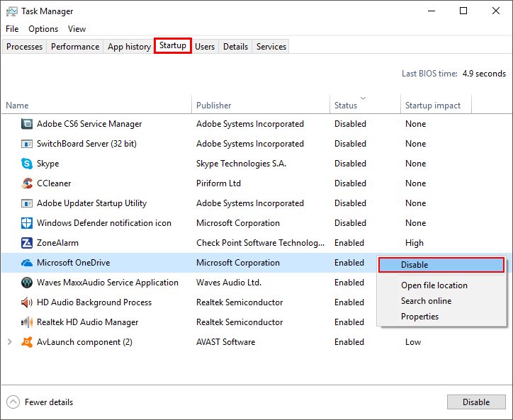513x420 pixels.
Task: Click Skype Technologies S.A. publisher cell
Action: pyautogui.click(x=241, y=164)
